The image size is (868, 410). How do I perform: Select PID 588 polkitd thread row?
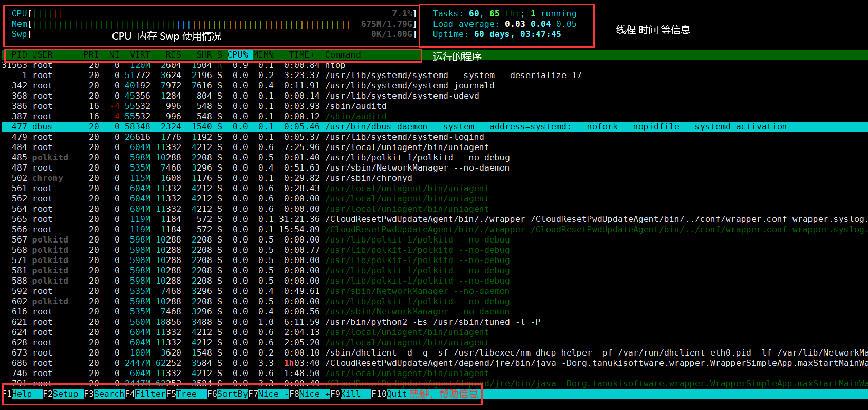pos(434,281)
